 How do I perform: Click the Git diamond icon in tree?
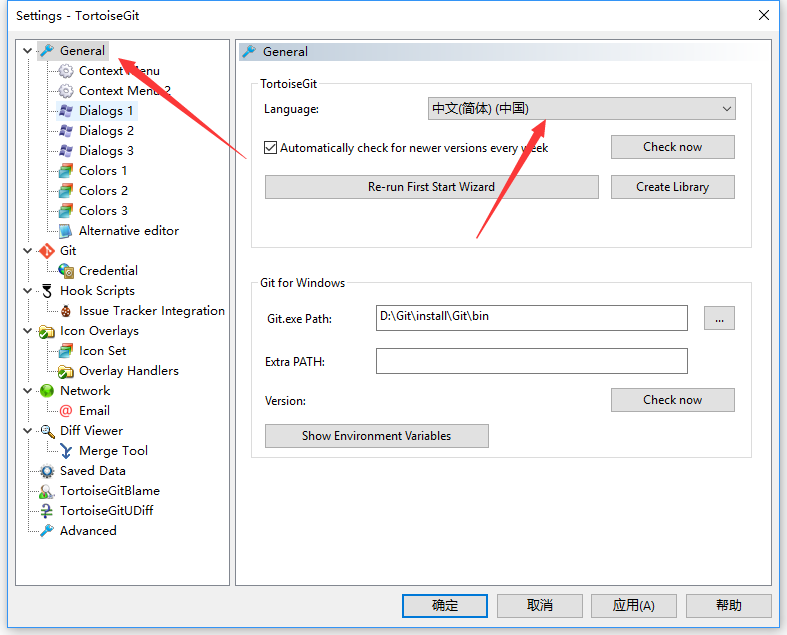pyautogui.click(x=46, y=251)
